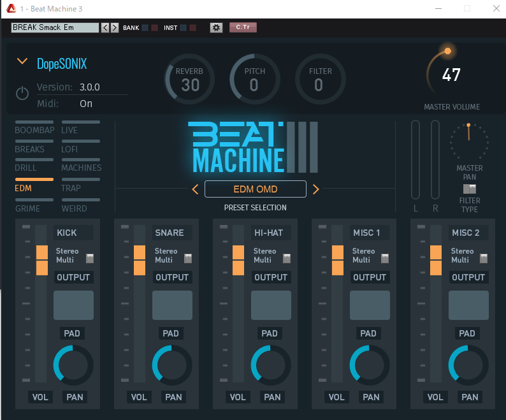Click the SNARE channel label
The height and width of the screenshot is (420, 506).
pos(172,233)
